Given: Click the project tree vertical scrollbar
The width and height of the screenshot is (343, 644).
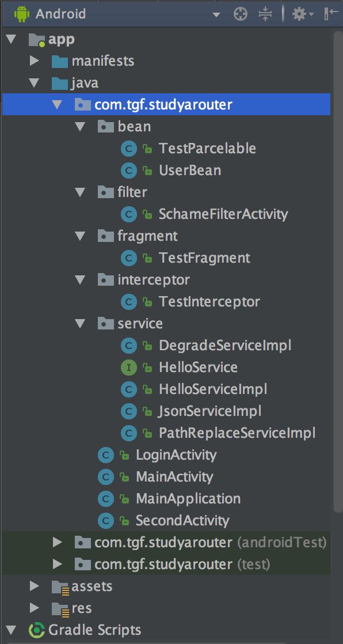Looking at the screenshot, I should [x=338, y=271].
